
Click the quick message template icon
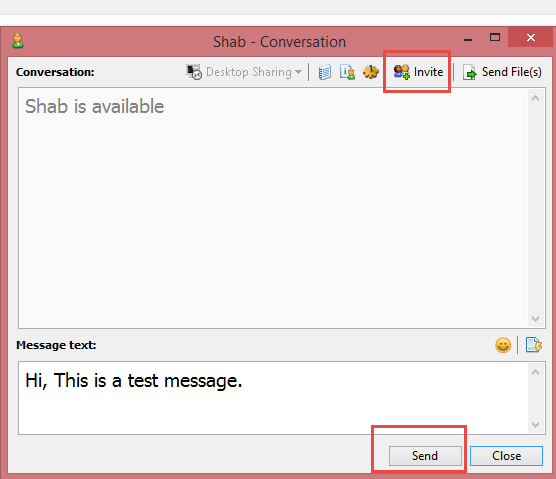[534, 345]
